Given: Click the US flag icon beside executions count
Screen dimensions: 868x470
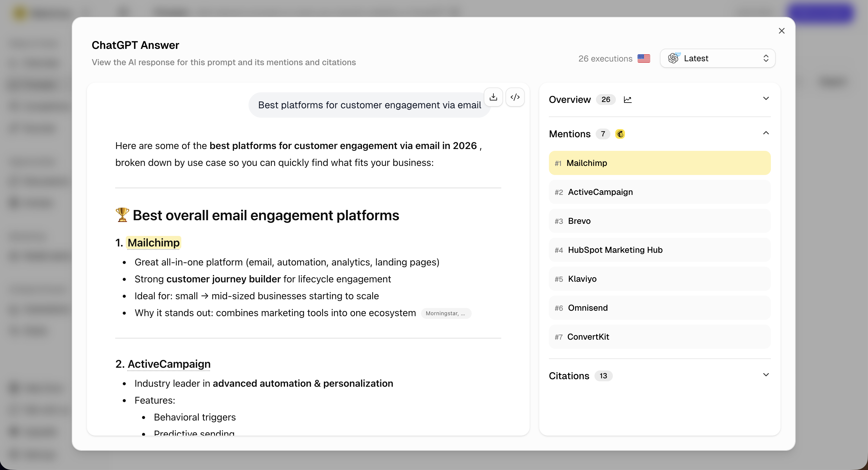Looking at the screenshot, I should click(644, 58).
